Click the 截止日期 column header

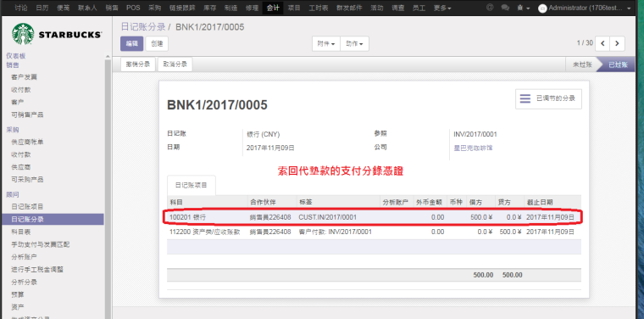point(540,202)
